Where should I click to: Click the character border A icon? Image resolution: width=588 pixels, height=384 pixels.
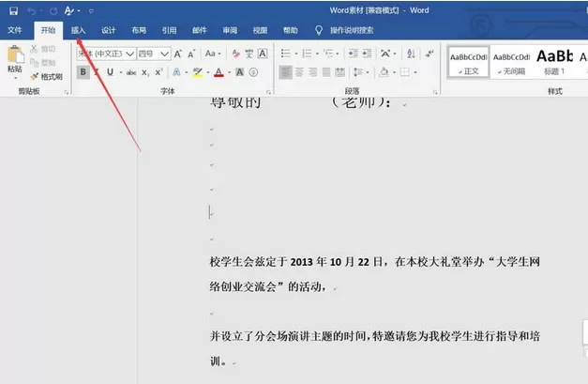tap(263, 54)
